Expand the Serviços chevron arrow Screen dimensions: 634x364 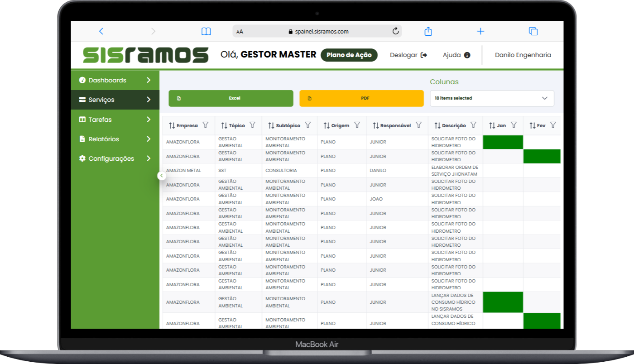tap(149, 100)
